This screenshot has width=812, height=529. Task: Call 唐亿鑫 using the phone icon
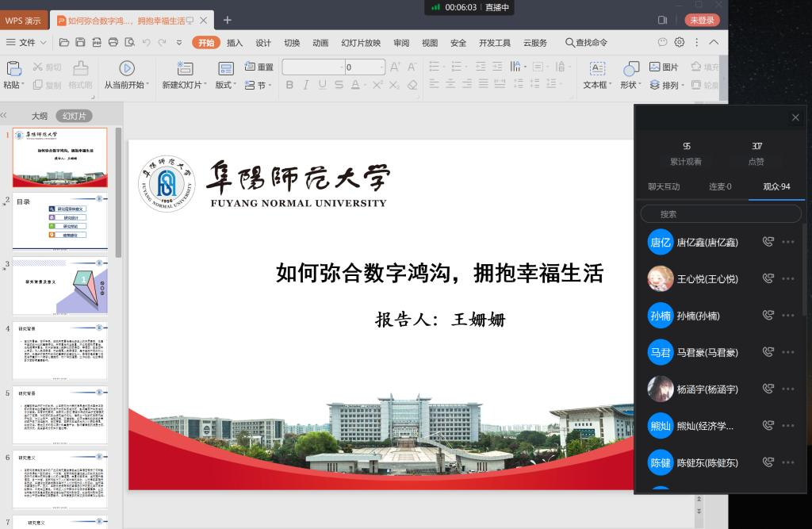767,242
